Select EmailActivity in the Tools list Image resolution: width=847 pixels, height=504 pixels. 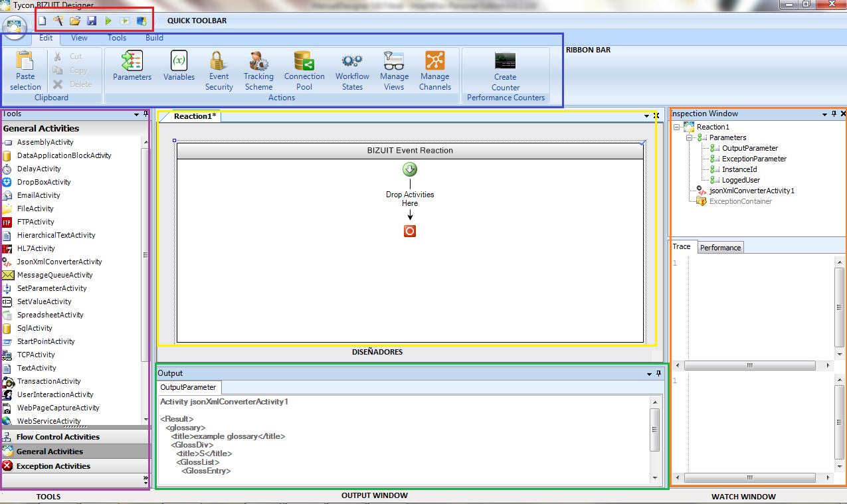coord(39,195)
